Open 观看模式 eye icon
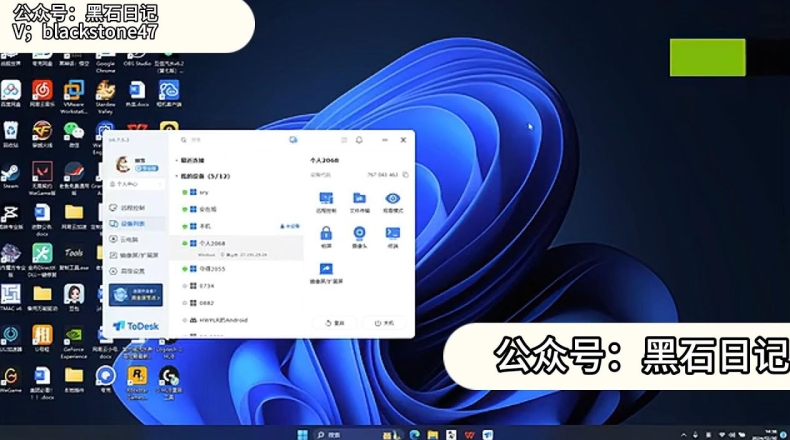This screenshot has height=440, width=790. click(x=392, y=203)
